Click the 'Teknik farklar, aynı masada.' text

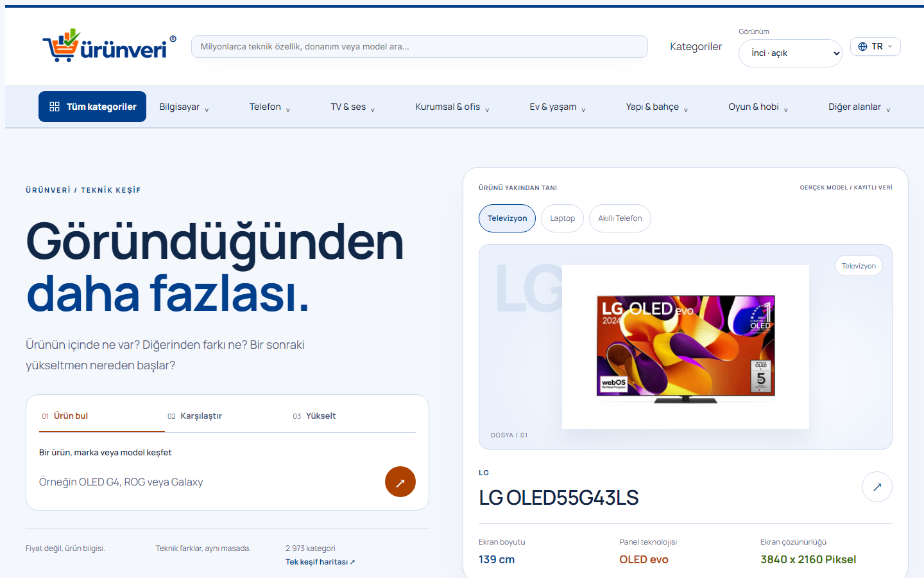(x=203, y=548)
